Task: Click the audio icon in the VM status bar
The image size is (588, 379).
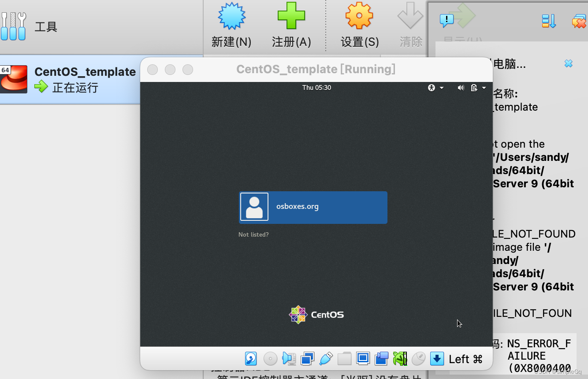Action: point(289,359)
